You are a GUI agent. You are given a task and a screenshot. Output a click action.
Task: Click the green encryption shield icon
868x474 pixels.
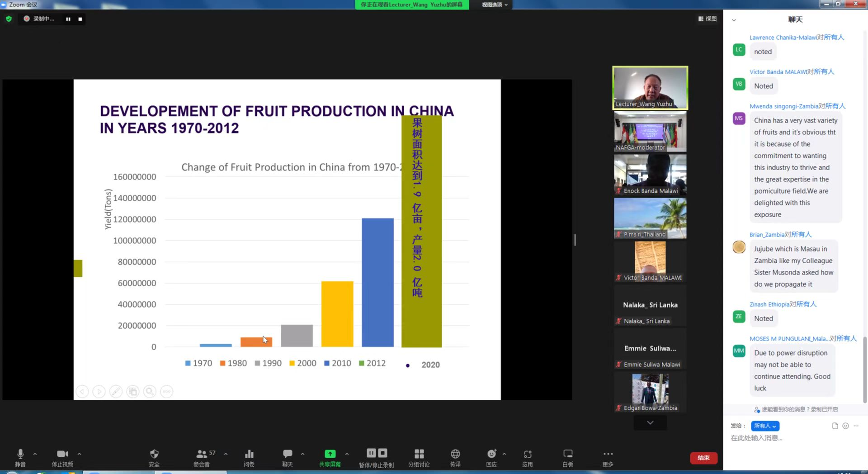tap(9, 19)
